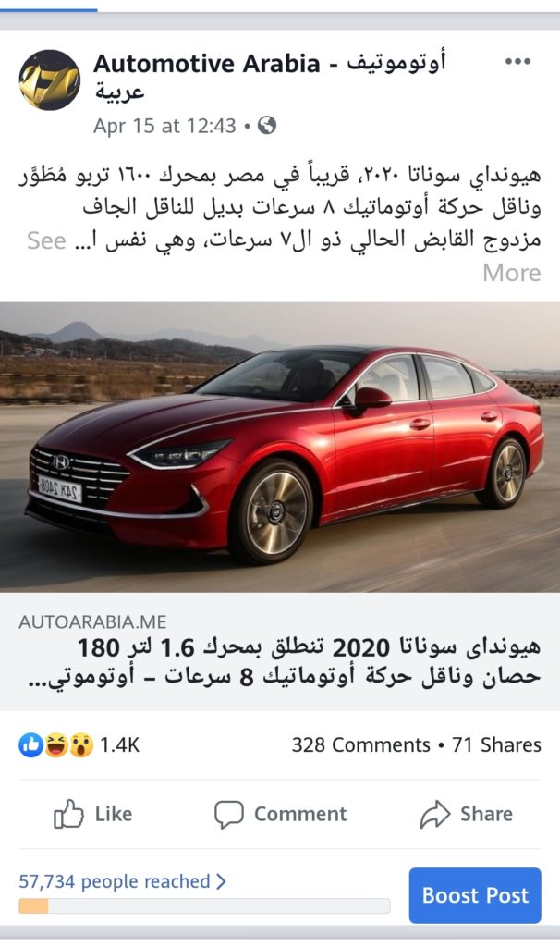Tap the Share arrow button
This screenshot has width=560, height=947.
pos(467,814)
